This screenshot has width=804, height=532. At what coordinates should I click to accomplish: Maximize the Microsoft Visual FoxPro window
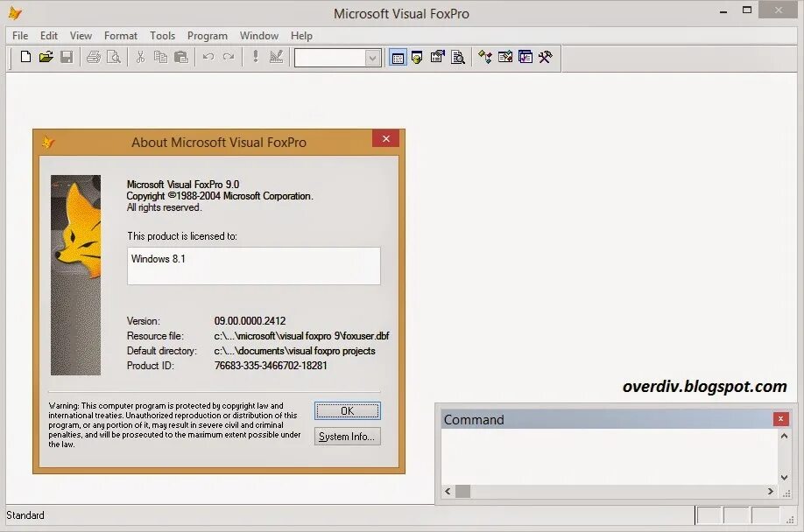click(x=747, y=10)
